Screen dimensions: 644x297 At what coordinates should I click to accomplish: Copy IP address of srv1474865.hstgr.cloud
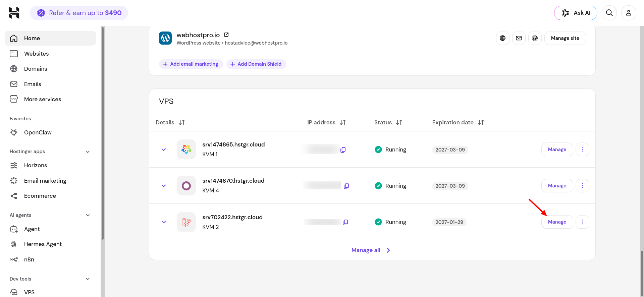point(343,150)
